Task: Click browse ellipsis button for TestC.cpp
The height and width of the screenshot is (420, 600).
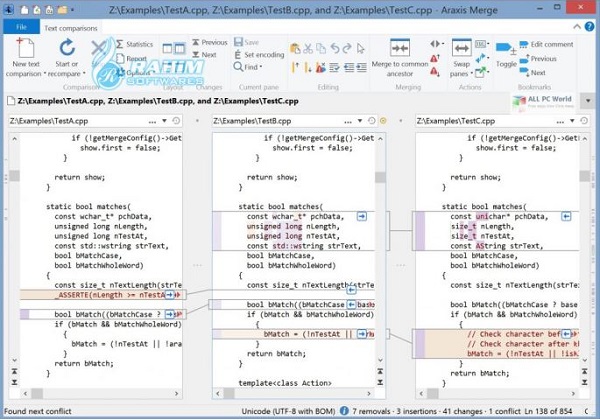Action: (x=560, y=121)
